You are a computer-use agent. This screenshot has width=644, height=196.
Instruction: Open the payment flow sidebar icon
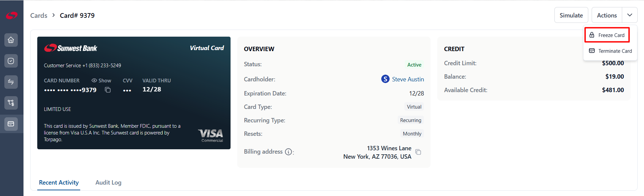(x=11, y=103)
